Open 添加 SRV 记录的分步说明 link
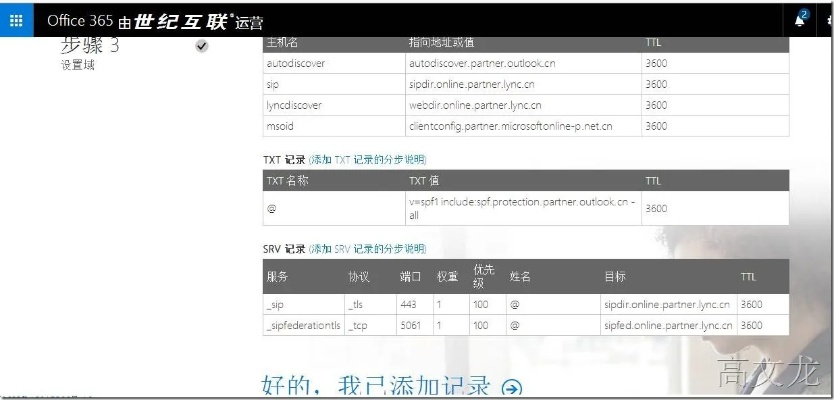 368,248
